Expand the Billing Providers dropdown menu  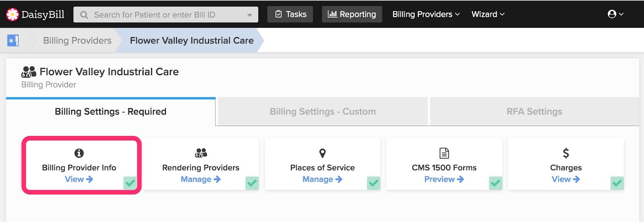426,14
